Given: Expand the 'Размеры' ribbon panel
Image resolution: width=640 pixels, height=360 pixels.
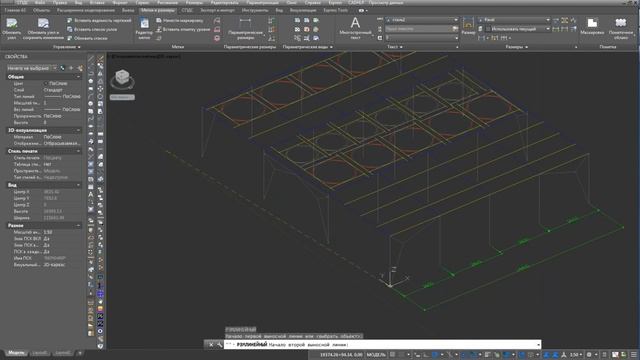Looking at the screenshot, I should pyautogui.click(x=516, y=47).
